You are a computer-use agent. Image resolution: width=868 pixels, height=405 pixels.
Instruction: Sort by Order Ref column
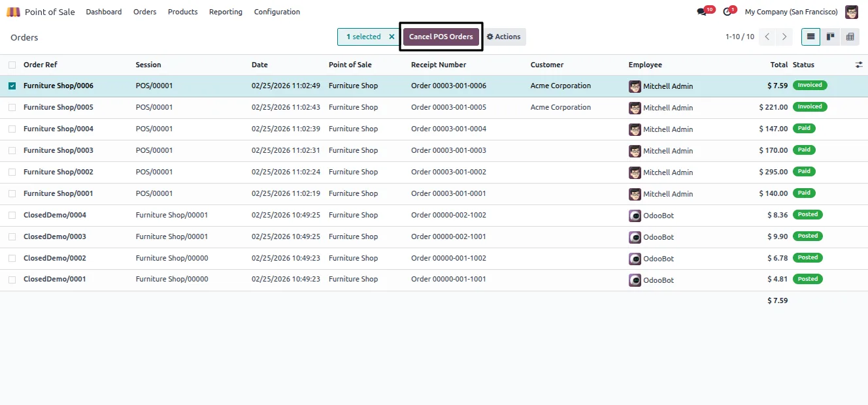tap(41, 65)
